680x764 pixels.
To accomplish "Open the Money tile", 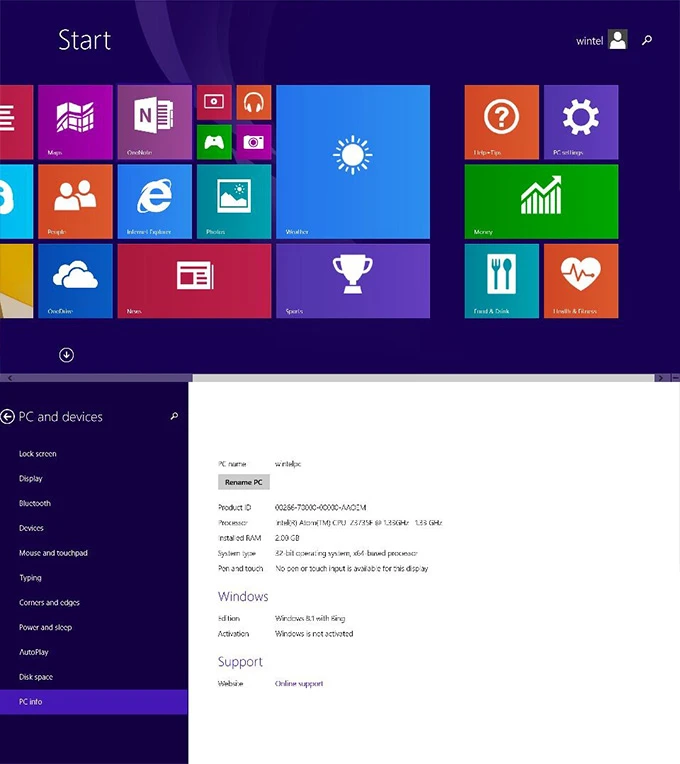I will click(541, 202).
